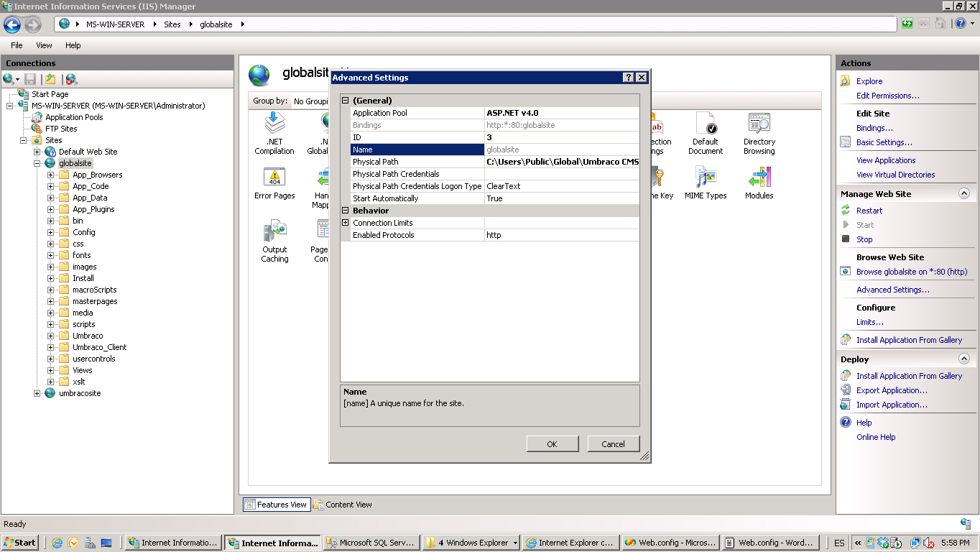This screenshot has width=980, height=552.
Task: Open the .NET Compilation feature icon
Action: click(x=274, y=134)
